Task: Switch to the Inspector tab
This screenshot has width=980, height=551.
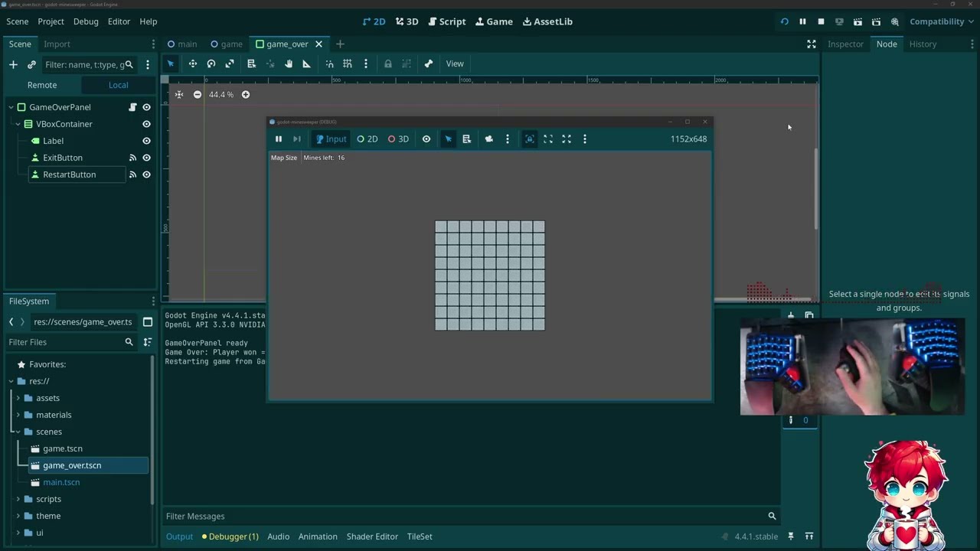Action: click(845, 44)
